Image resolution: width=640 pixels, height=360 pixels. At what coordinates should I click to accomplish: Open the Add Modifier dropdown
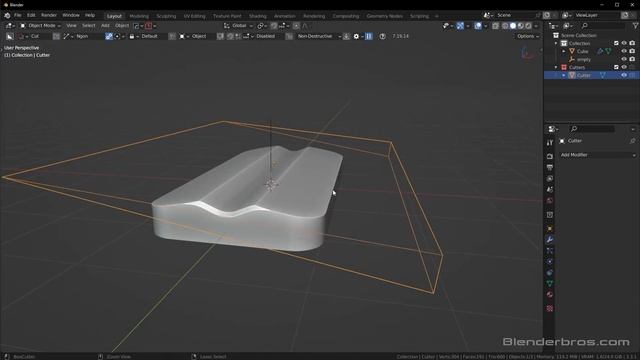pyautogui.click(x=598, y=155)
